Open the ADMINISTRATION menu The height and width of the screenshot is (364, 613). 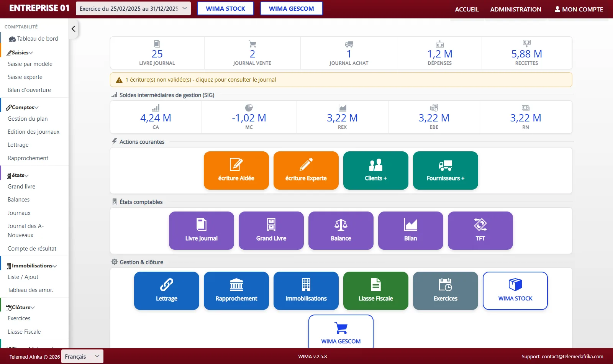[x=516, y=9]
